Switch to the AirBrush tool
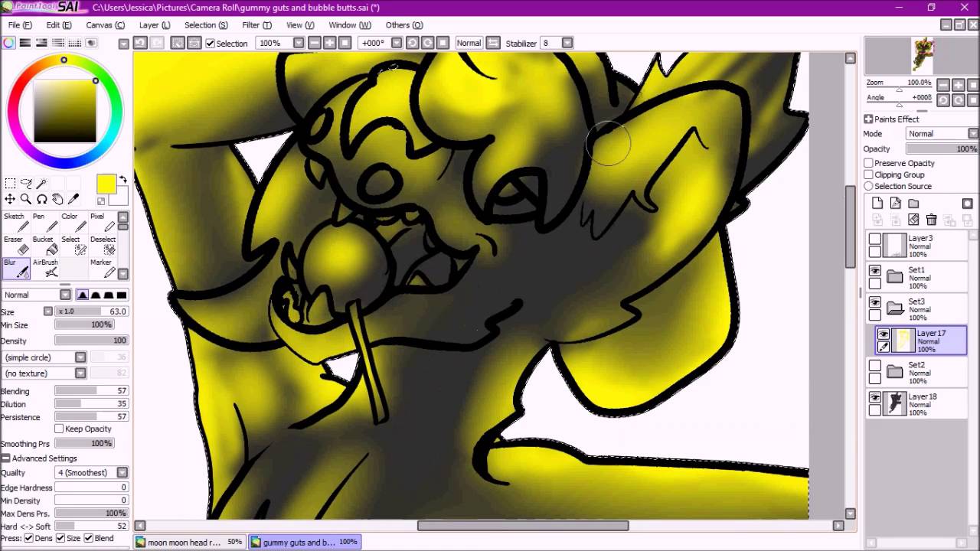 click(x=44, y=268)
